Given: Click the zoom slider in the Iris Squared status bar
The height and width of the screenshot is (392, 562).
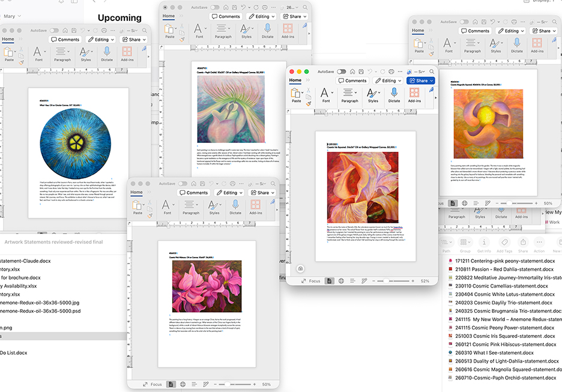Looking at the screenshot, I should pos(393,281).
